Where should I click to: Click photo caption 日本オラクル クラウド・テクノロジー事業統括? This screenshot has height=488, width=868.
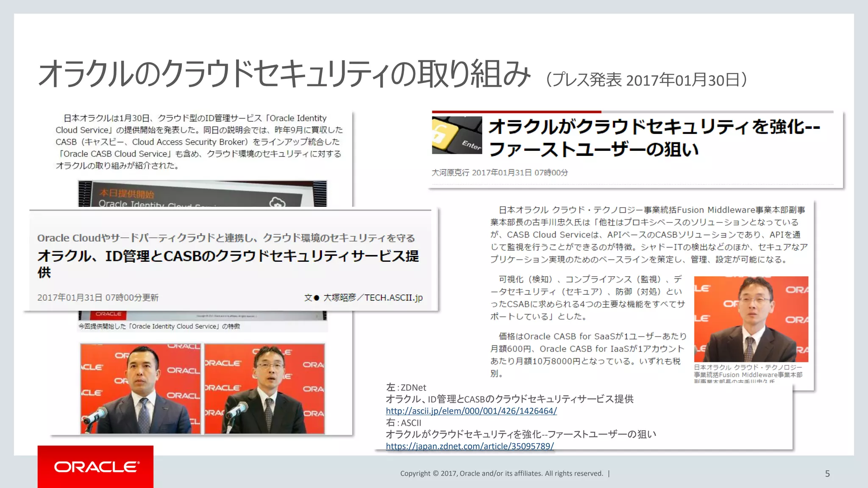(748, 374)
